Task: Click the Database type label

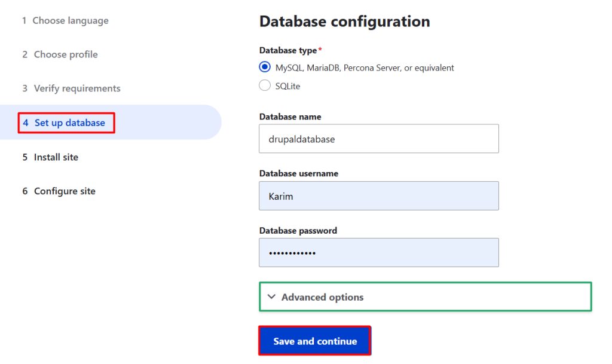Action: [288, 50]
